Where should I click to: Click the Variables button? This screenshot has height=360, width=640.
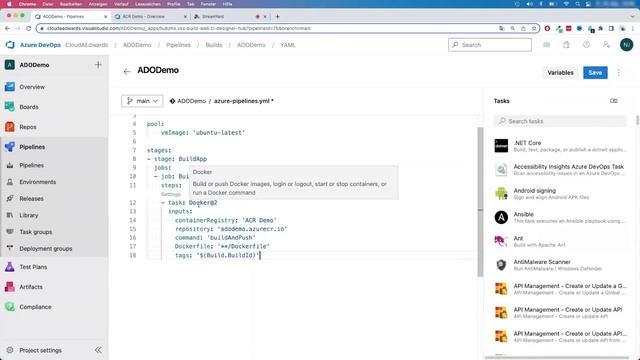(x=560, y=73)
